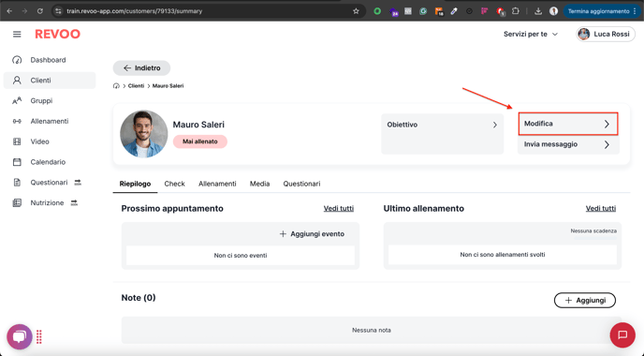644x356 pixels.
Task: Click Aggiungi button in Note section
Action: (x=585, y=300)
